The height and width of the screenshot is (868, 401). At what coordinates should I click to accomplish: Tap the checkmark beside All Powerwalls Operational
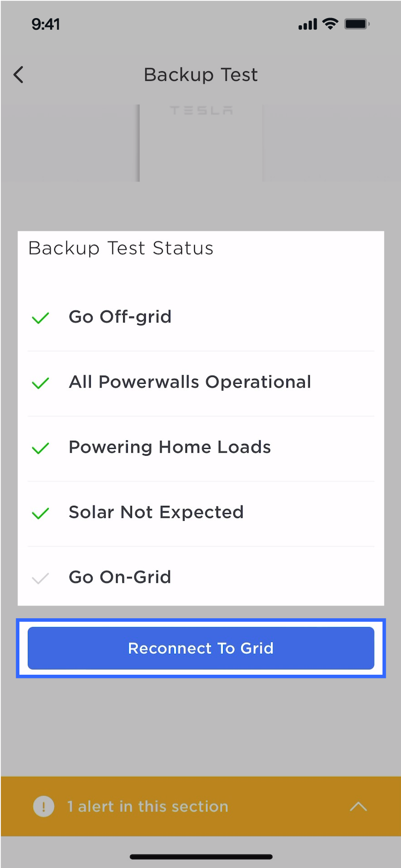[40, 383]
